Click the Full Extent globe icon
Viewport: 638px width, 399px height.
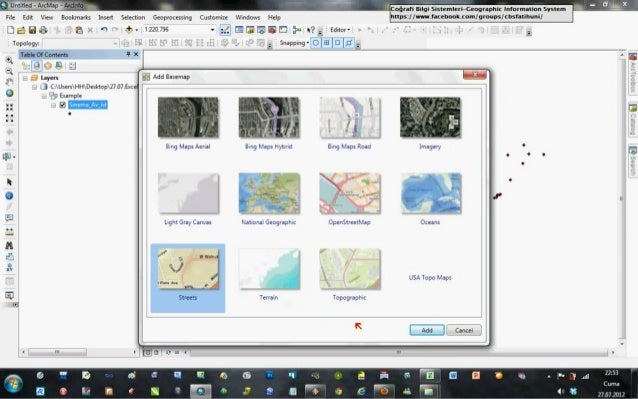9,93
